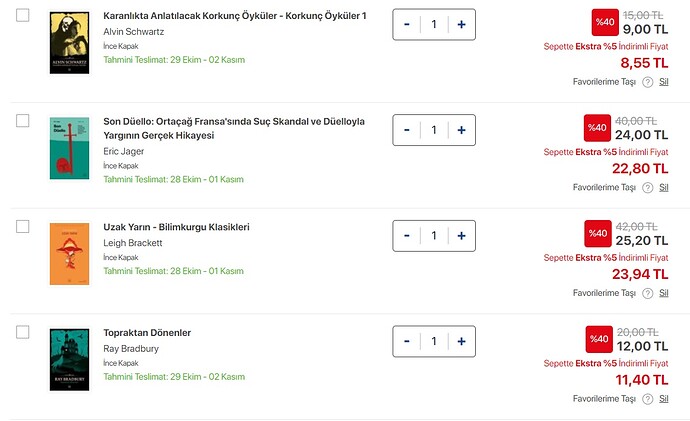690x421 pixels.
Task: Open Uzak Yarın - Bilimkurgu Klasikleri title link
Action: tap(176, 227)
